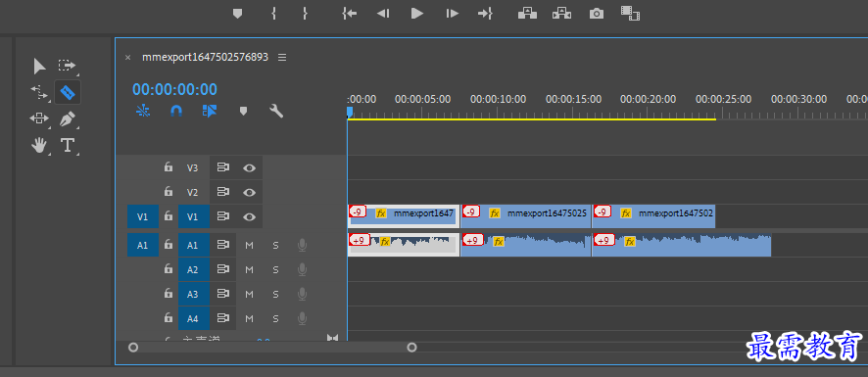The width and height of the screenshot is (868, 377).
Task: Select the Hand tool
Action: 39,145
